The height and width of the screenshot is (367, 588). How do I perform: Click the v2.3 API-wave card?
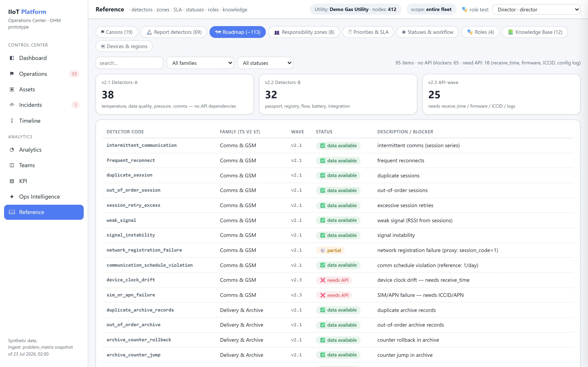tap(501, 94)
